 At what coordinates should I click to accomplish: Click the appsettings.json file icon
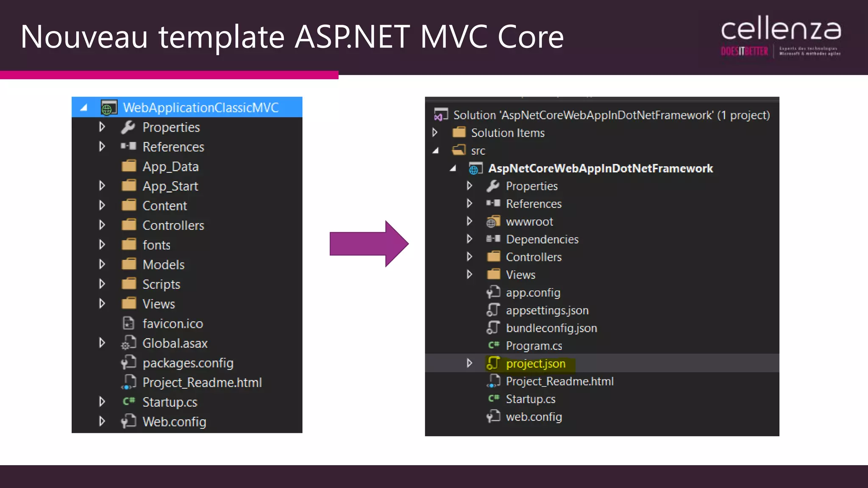click(x=493, y=310)
